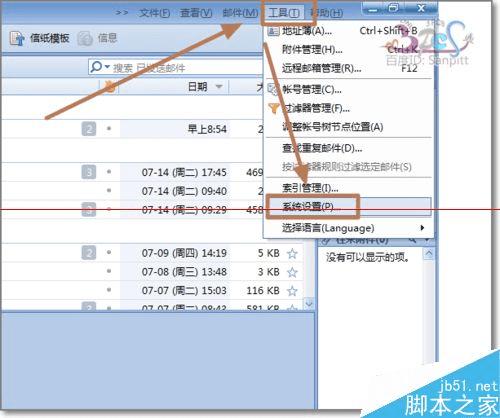Click the attachment panel scroll-up arrow
Viewport: 500px width, 418px height.
(x=429, y=254)
